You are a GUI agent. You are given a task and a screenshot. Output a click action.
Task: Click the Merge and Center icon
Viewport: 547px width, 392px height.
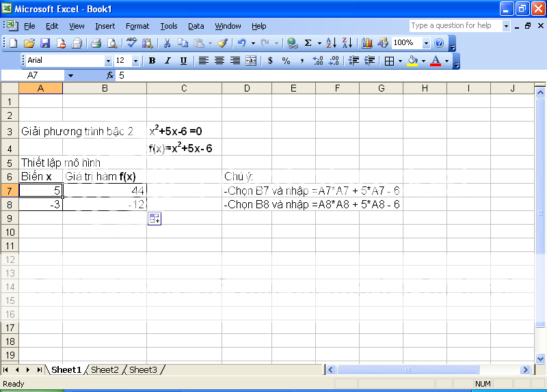pyautogui.click(x=251, y=61)
